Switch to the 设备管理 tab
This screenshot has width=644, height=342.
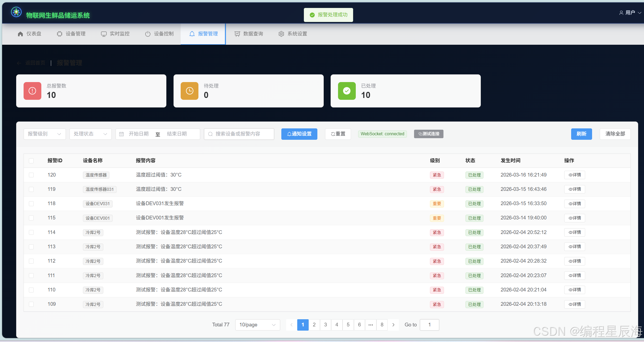point(71,34)
